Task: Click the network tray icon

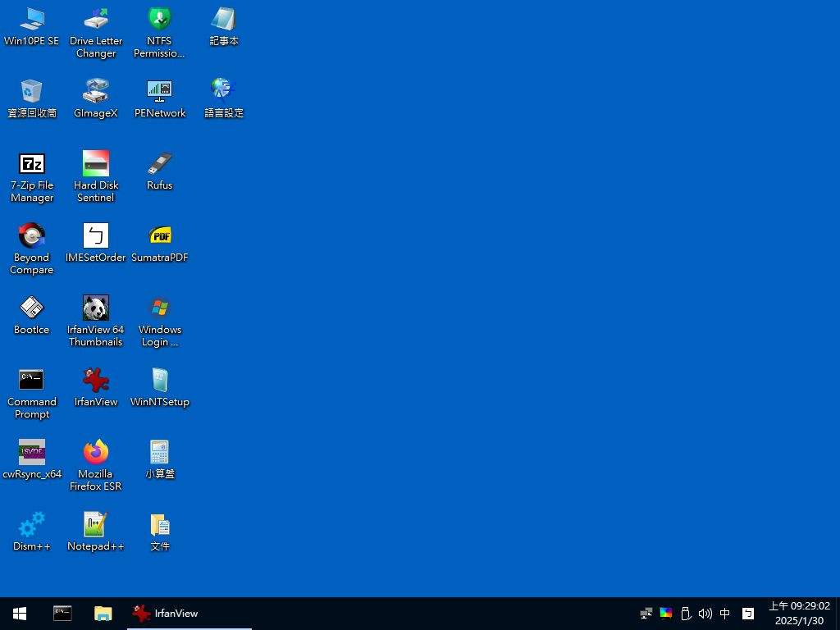Action: (646, 614)
